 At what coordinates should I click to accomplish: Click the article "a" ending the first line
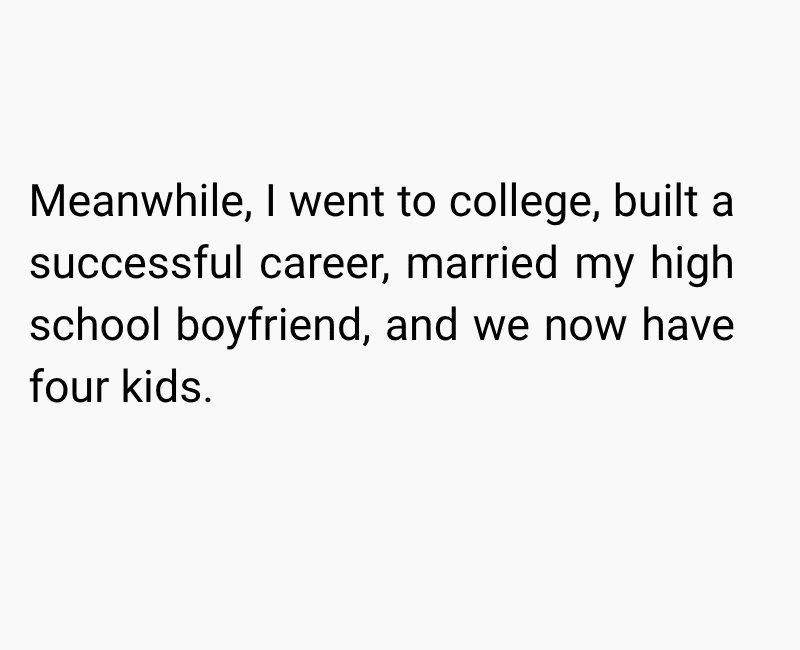coord(722,203)
